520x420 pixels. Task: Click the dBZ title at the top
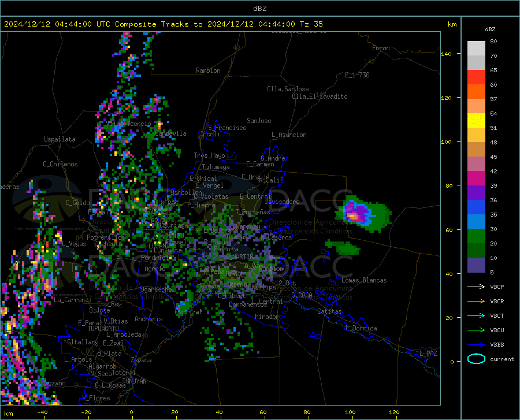(259, 9)
